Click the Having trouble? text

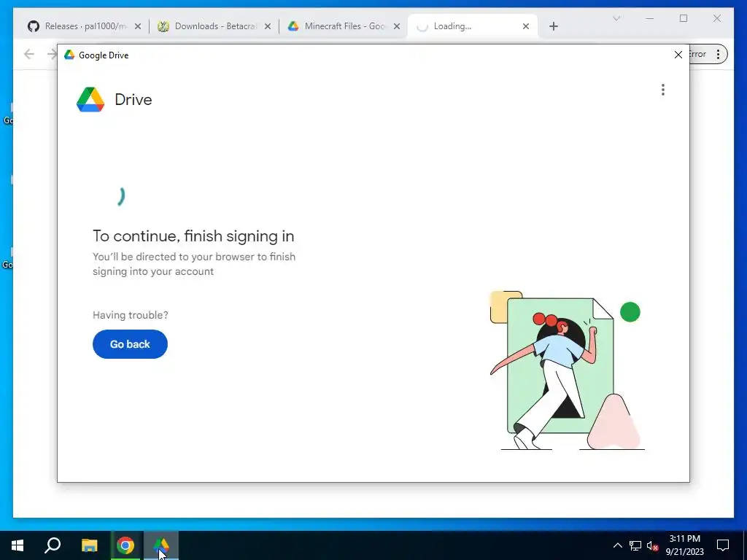pyautogui.click(x=130, y=315)
